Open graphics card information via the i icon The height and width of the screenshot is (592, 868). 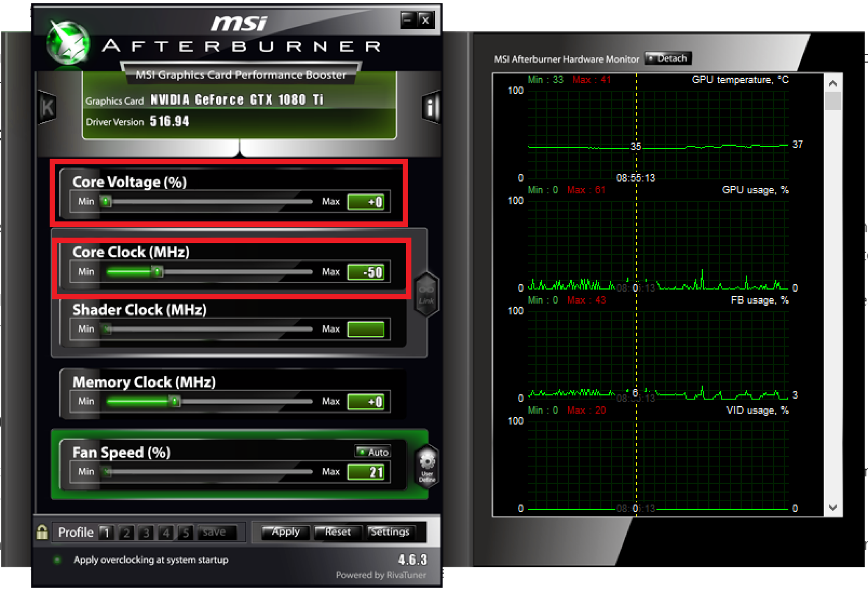431,107
